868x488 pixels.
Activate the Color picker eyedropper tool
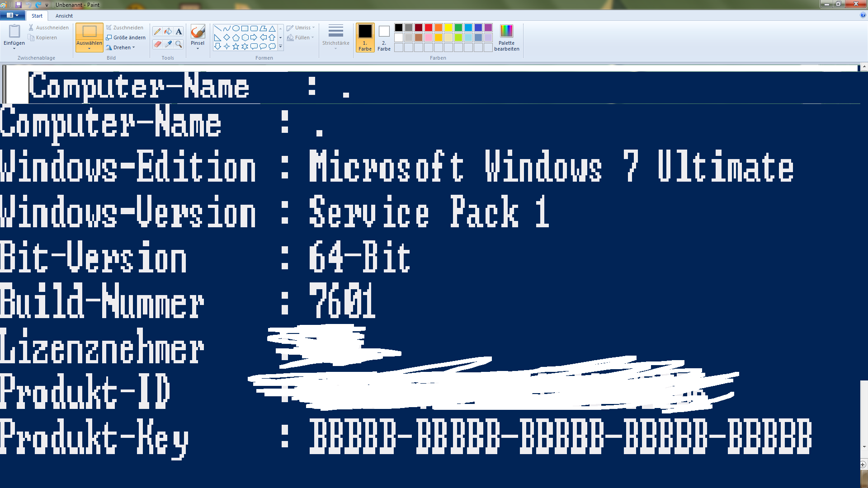tap(168, 44)
